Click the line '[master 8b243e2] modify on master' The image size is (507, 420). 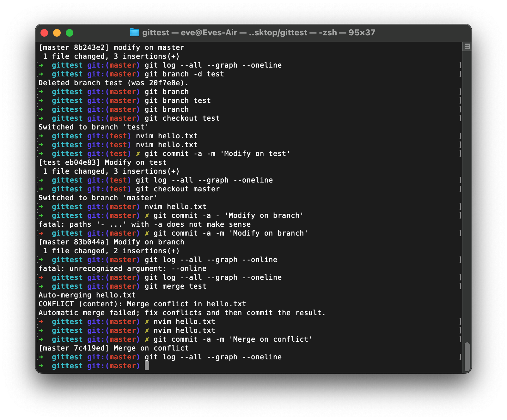pos(112,48)
